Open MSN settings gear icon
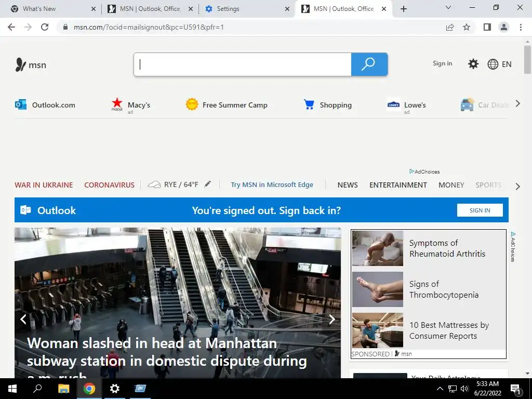 [473, 64]
